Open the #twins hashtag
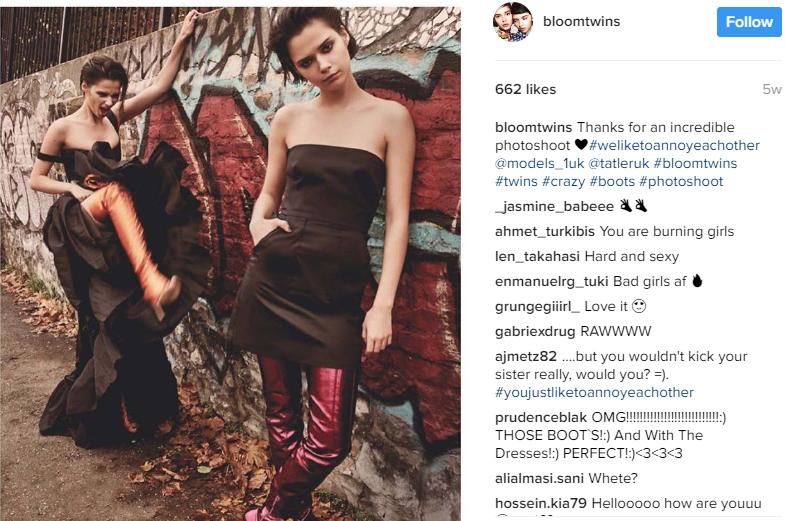786x521 pixels. pyautogui.click(x=516, y=182)
